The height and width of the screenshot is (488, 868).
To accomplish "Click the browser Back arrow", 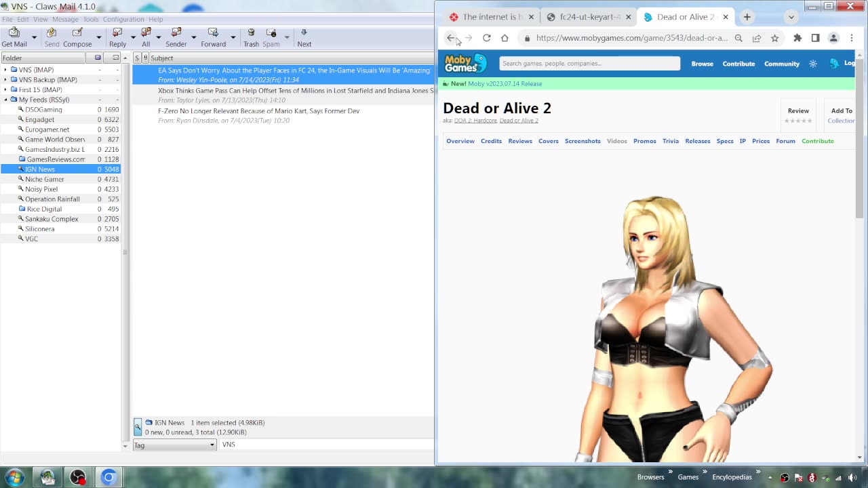I will pyautogui.click(x=451, y=38).
